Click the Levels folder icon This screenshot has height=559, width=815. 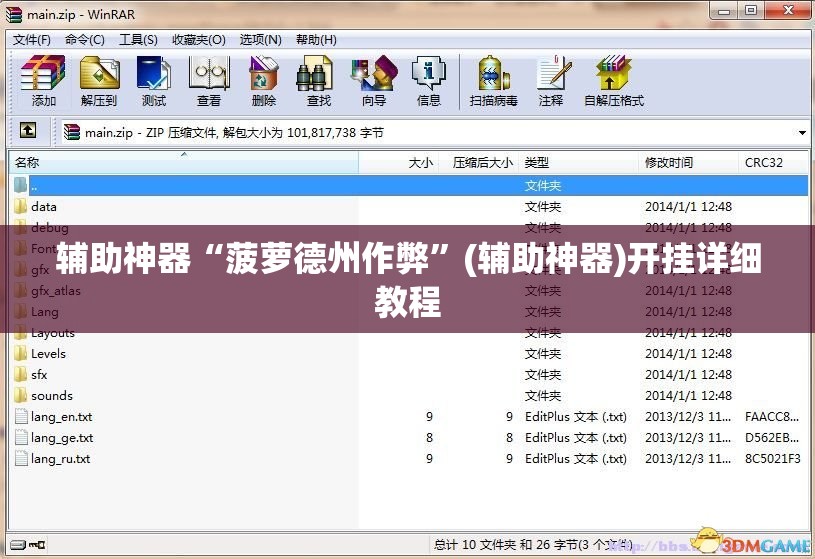coord(20,354)
